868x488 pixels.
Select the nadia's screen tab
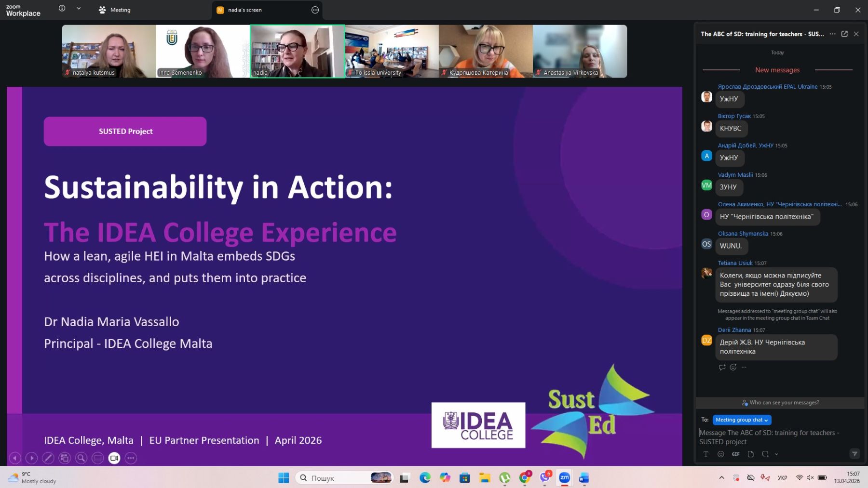pos(245,10)
